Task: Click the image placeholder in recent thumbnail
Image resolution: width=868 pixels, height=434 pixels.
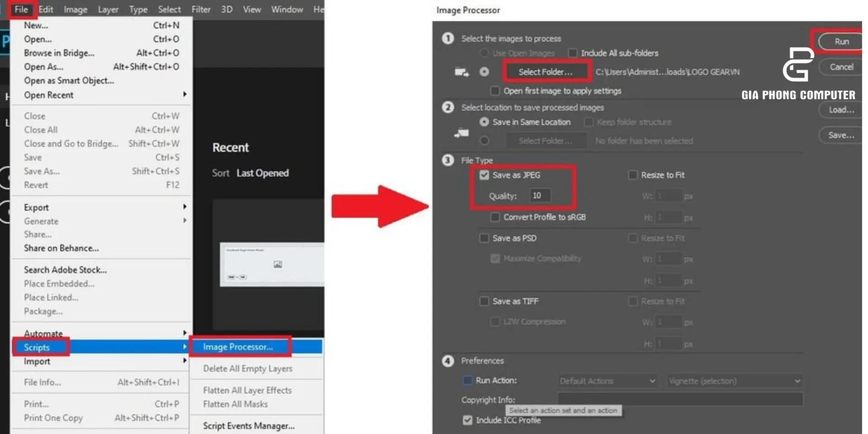Action: coord(278,264)
